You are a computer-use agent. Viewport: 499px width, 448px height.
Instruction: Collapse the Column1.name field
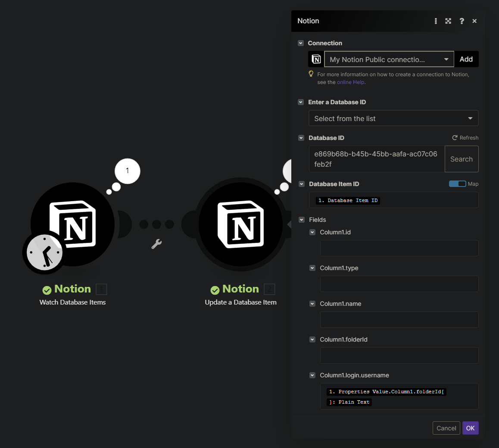312,304
